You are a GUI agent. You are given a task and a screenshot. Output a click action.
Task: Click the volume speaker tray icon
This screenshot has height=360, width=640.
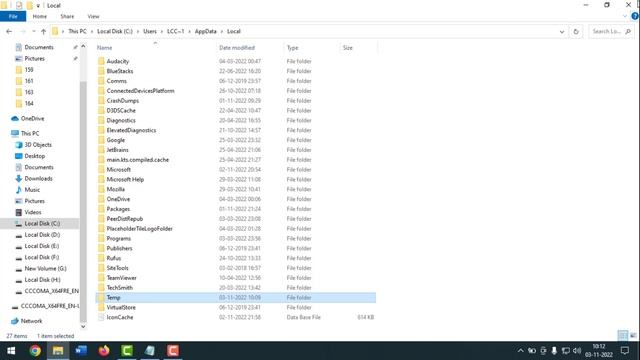click(x=577, y=351)
